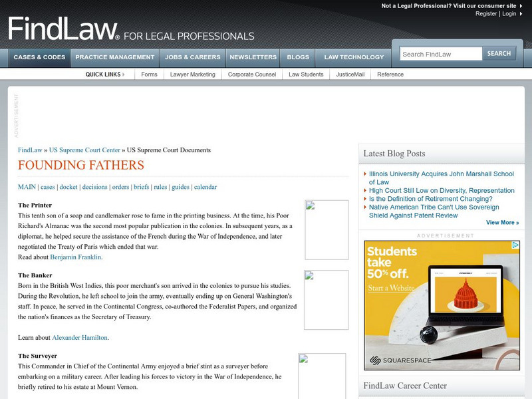Select the cases navigation link
Viewport: 532px width, 399px height.
47,187
